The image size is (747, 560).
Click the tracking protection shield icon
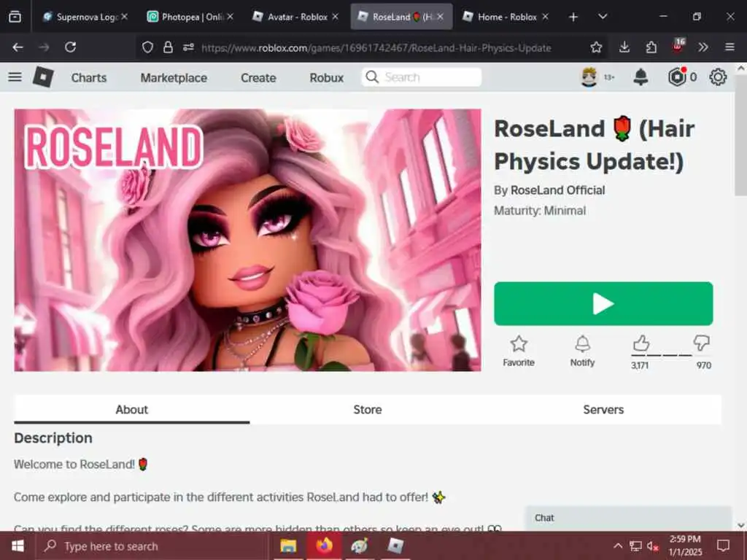[147, 47]
